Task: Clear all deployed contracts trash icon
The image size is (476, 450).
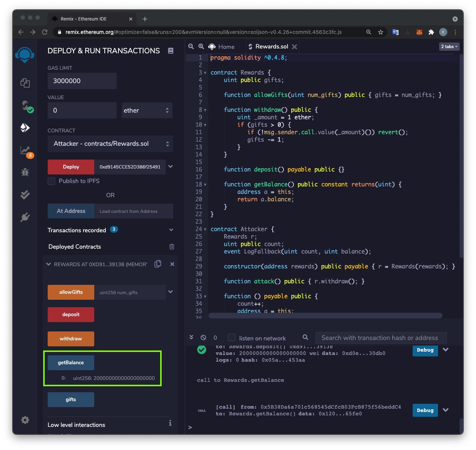Action: tap(172, 246)
